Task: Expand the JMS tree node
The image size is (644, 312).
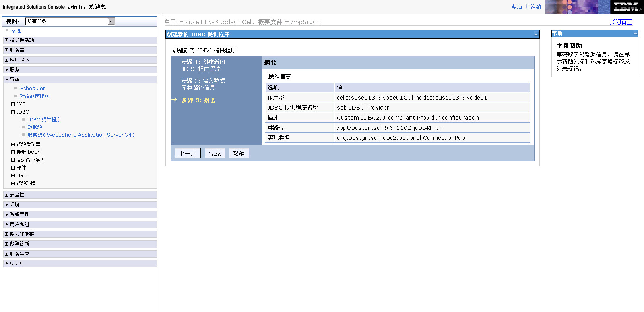Action: point(13,104)
